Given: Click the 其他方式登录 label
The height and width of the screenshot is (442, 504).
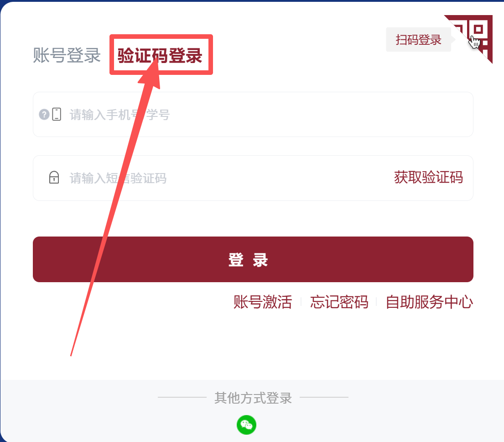Looking at the screenshot, I should coord(253,398).
